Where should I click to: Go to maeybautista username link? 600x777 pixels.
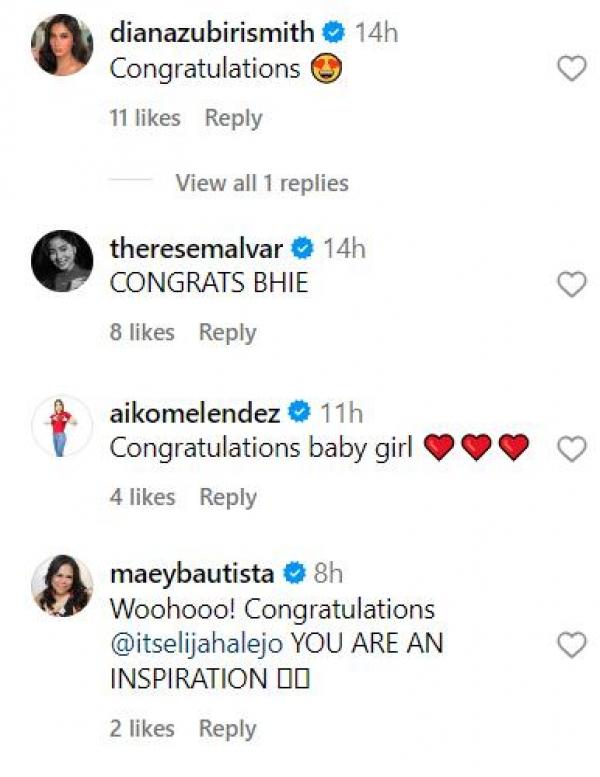click(x=191, y=574)
